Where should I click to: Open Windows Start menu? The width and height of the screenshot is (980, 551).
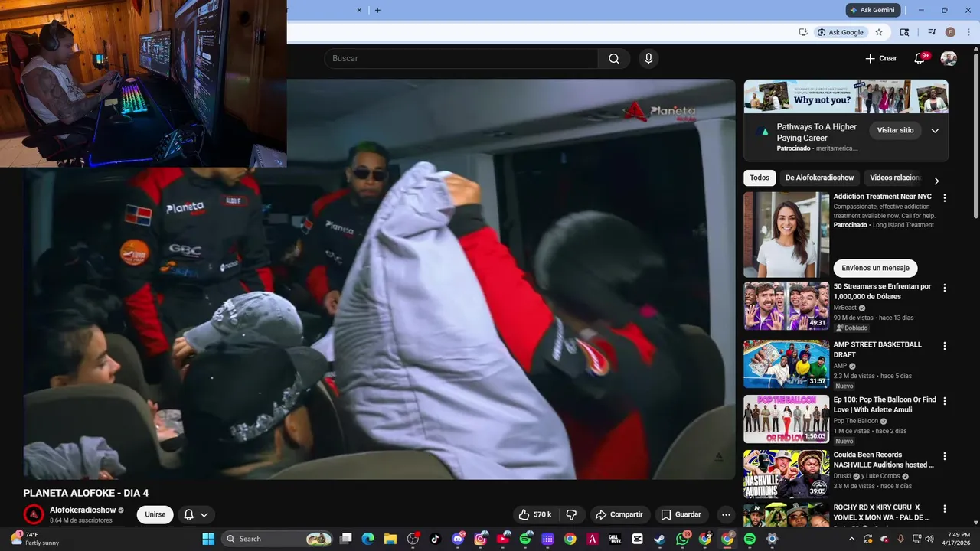click(x=208, y=539)
